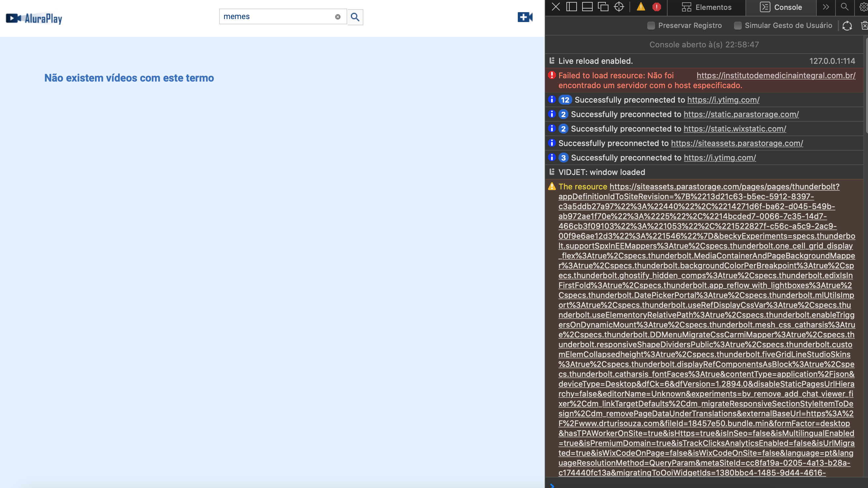This screenshot has height=488, width=868.
Task: Clear console log with trash icon
Action: click(864, 26)
